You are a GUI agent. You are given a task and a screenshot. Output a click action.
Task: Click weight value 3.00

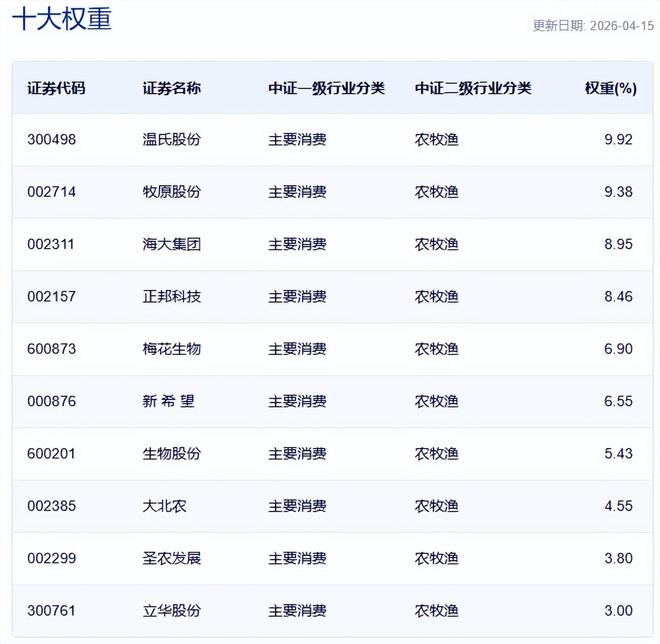[x=618, y=611]
